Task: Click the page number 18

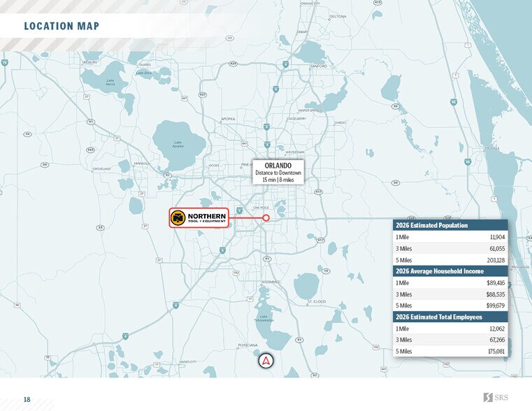Action: [x=27, y=399]
